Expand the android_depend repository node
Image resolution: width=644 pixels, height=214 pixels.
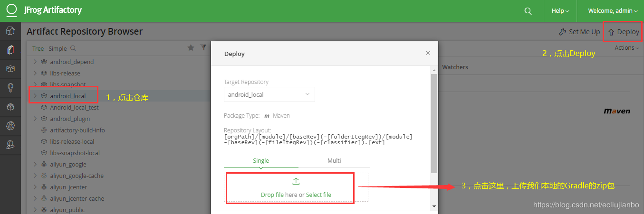coord(35,62)
